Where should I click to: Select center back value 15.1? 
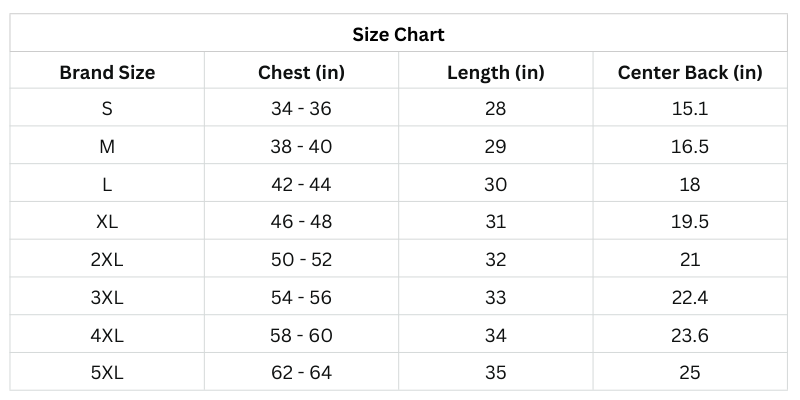[x=690, y=109]
